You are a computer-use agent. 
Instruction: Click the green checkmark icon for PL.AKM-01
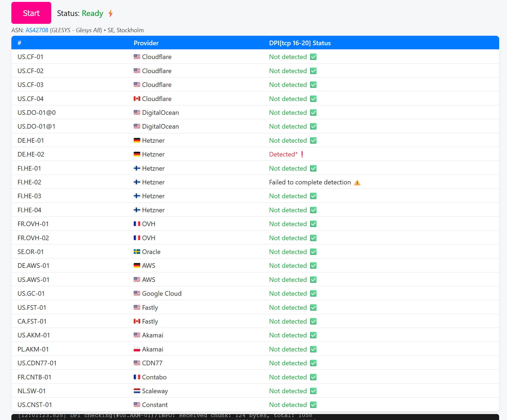pos(313,349)
